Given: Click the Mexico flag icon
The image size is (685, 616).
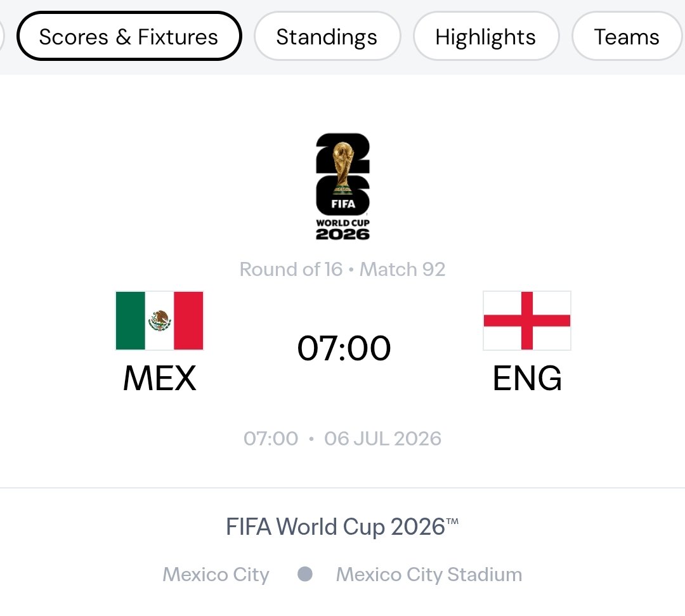Looking at the screenshot, I should coord(159,320).
